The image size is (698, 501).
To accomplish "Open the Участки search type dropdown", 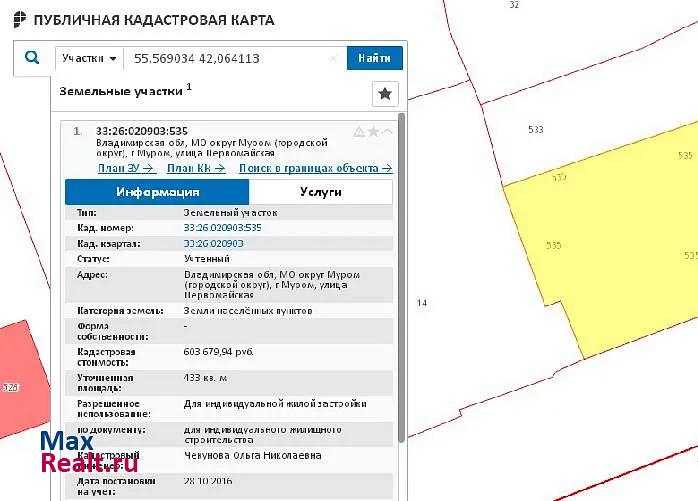I will point(88,58).
